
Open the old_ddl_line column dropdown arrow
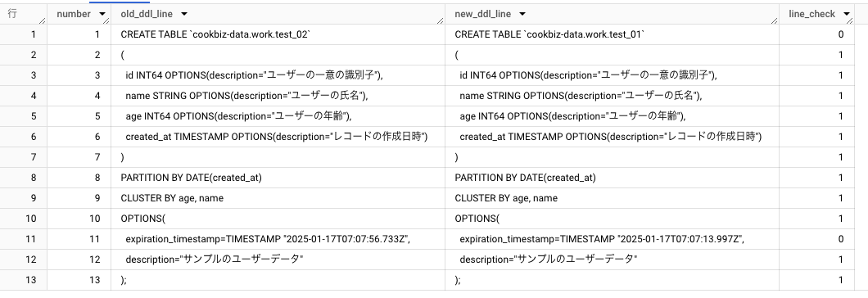click(184, 15)
